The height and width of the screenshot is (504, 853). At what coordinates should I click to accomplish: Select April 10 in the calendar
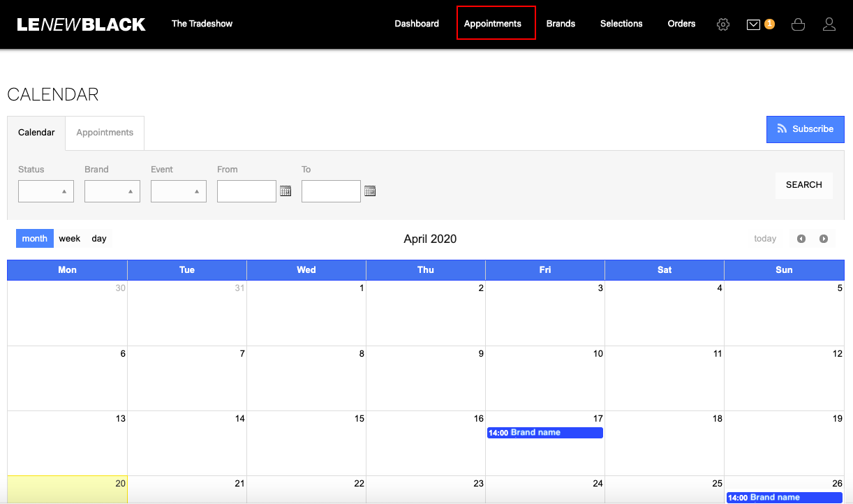click(x=545, y=378)
